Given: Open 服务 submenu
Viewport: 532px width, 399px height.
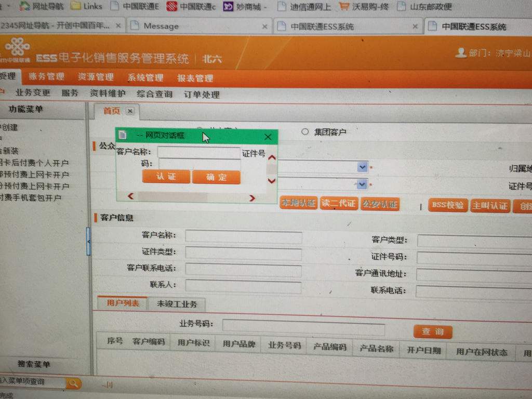Looking at the screenshot, I should (70, 93).
